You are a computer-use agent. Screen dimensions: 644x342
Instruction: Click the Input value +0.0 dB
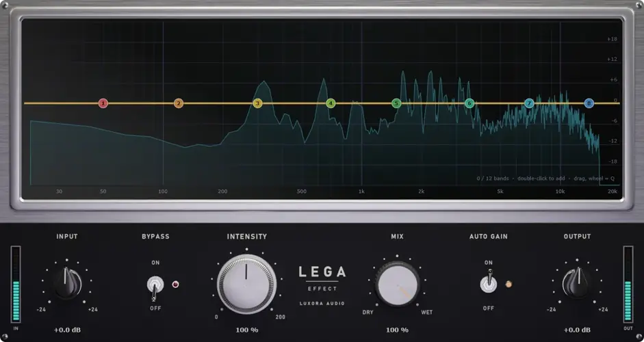[67, 330]
